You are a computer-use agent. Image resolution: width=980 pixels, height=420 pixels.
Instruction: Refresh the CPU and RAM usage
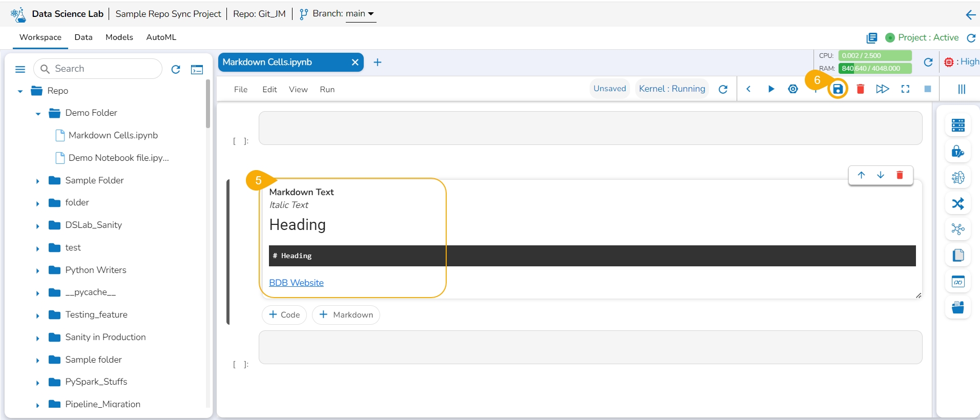pos(928,62)
